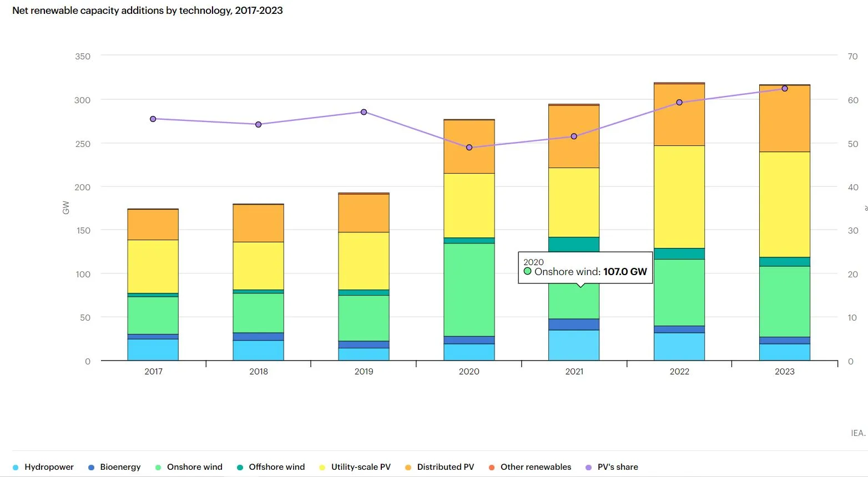Toggle the Utility-scale PV legend entry
Image resolution: width=868 pixels, height=477 pixels.
pos(355,467)
